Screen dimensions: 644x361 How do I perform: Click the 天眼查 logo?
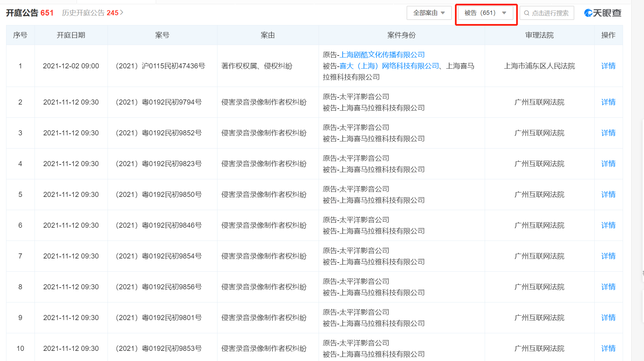click(603, 13)
